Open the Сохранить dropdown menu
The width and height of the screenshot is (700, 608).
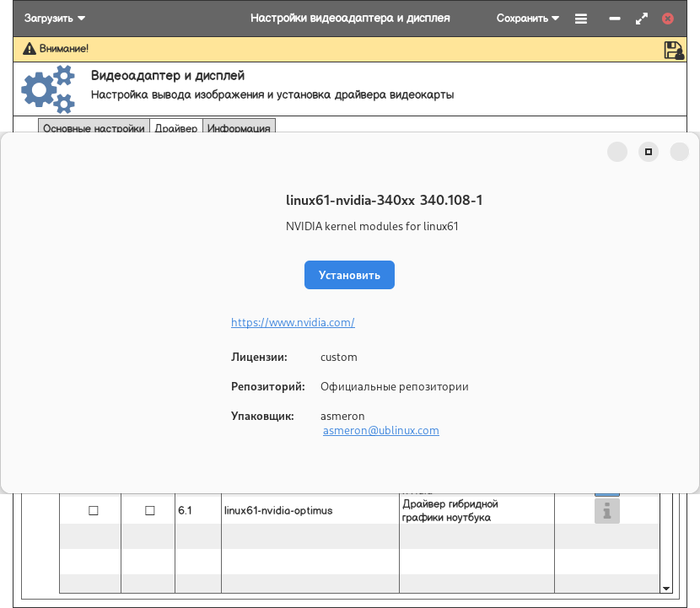(528, 19)
